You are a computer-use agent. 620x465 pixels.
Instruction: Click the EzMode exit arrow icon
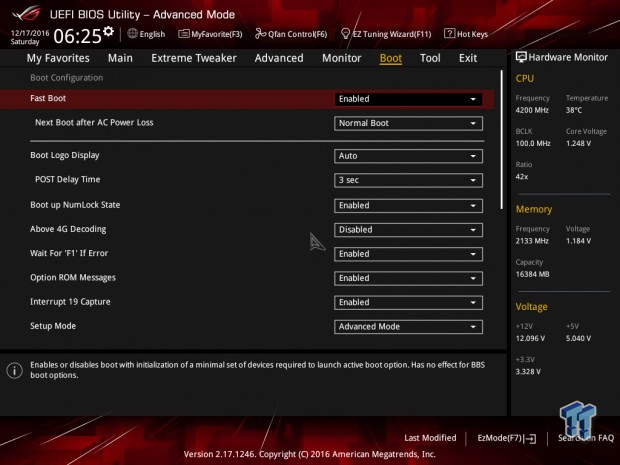[531, 438]
